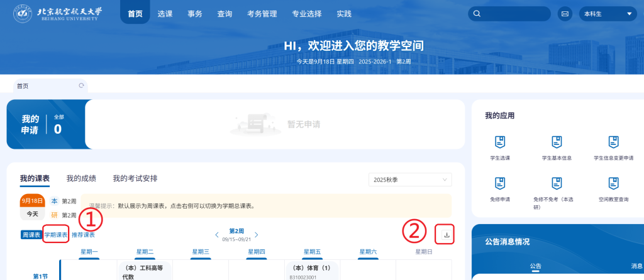The image size is (644, 280).
Task: Click the 今天 button under the date
Action: pos(31,214)
